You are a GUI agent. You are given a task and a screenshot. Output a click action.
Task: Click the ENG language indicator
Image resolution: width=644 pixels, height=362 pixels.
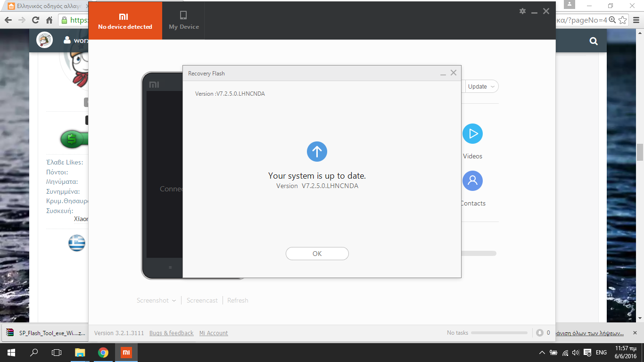[602, 353]
